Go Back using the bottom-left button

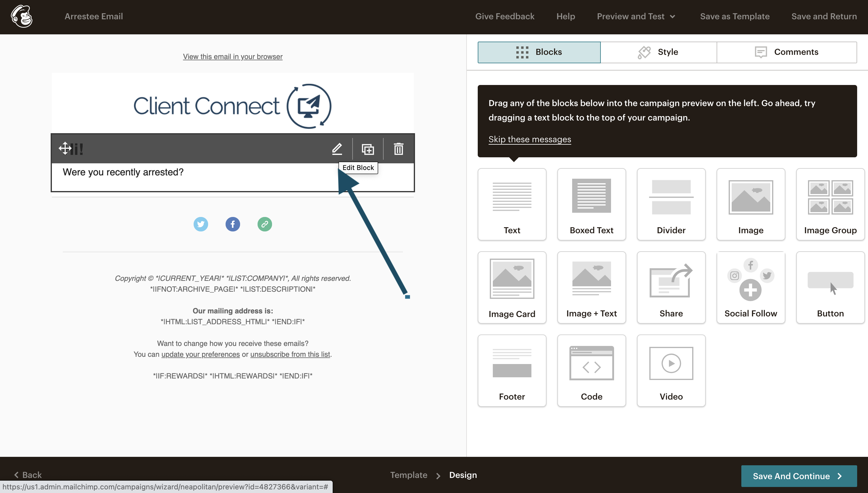point(28,475)
